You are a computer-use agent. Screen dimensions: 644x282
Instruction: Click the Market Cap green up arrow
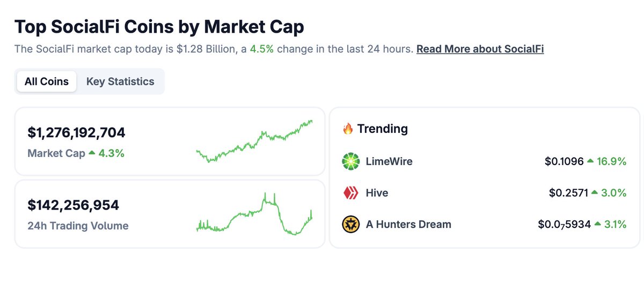pos(92,153)
